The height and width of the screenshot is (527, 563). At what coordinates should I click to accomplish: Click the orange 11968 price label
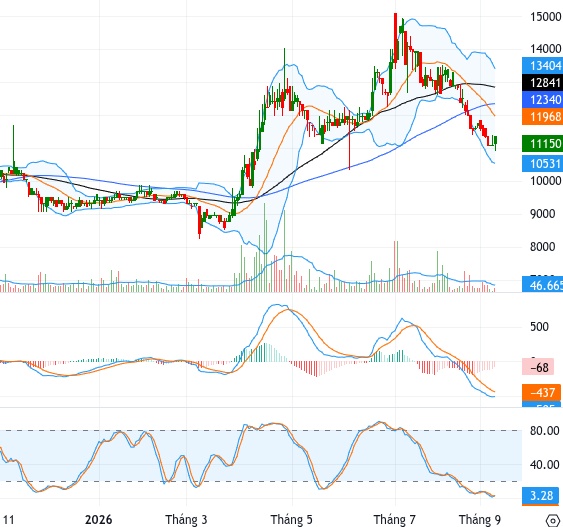point(543,116)
